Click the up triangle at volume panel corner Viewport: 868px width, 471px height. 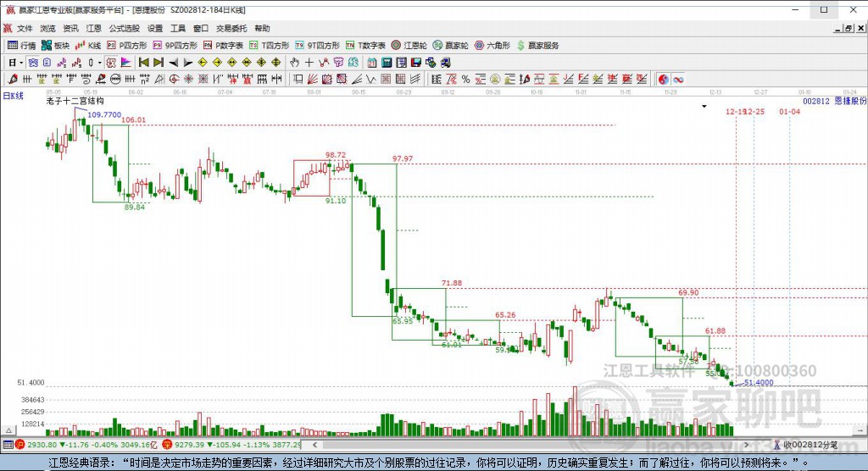click(8, 430)
